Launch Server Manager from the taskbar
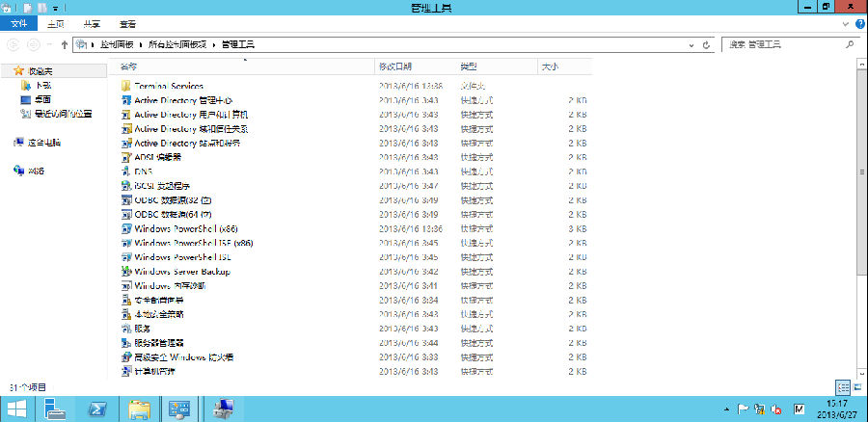 point(55,409)
